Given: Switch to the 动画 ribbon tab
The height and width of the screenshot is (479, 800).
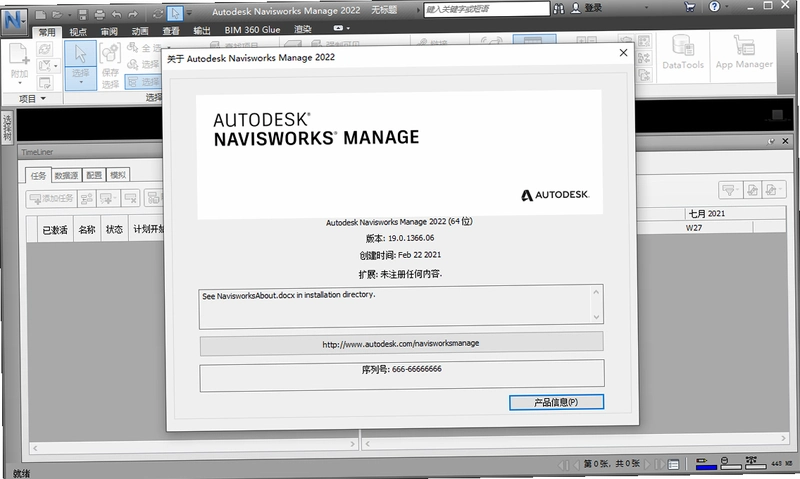Looking at the screenshot, I should (x=140, y=32).
